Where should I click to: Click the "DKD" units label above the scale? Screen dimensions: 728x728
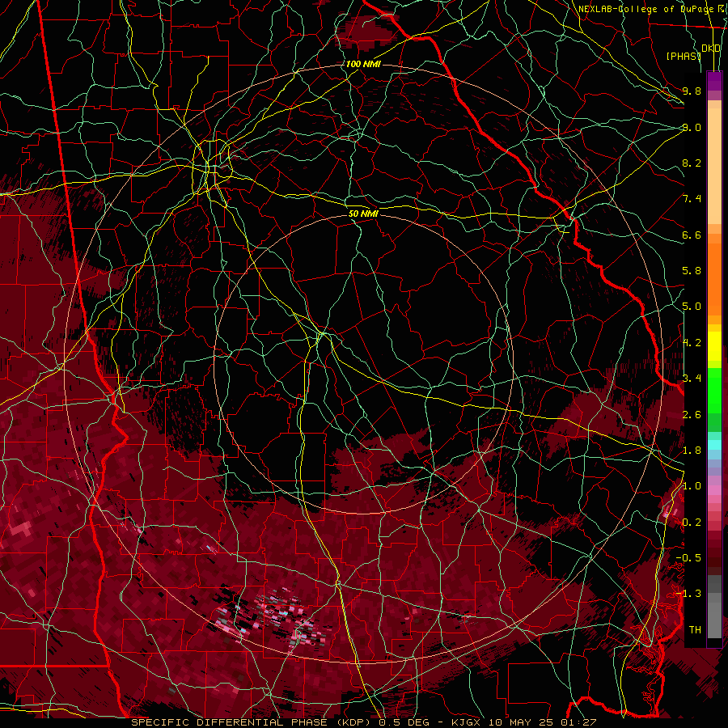tap(711, 49)
